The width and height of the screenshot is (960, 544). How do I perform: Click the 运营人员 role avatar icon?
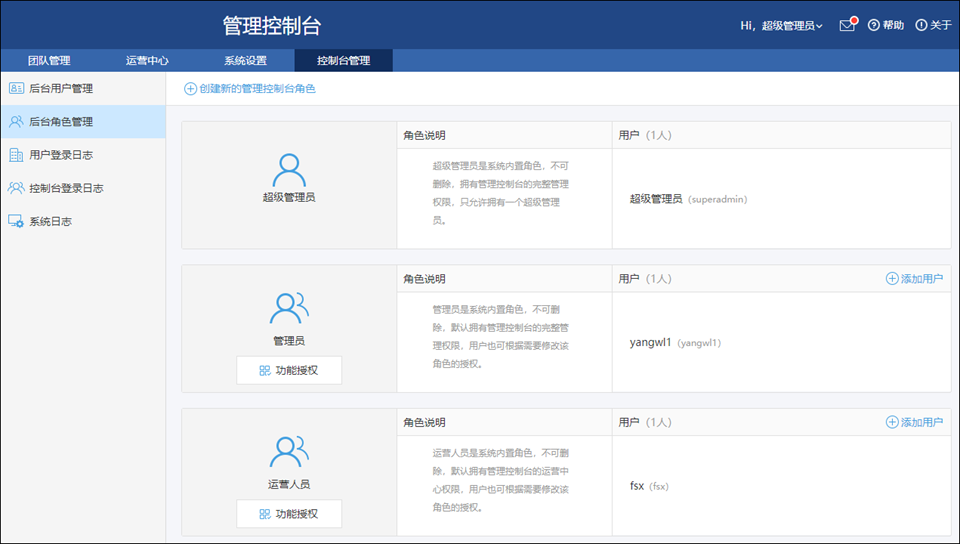pyautogui.click(x=288, y=452)
